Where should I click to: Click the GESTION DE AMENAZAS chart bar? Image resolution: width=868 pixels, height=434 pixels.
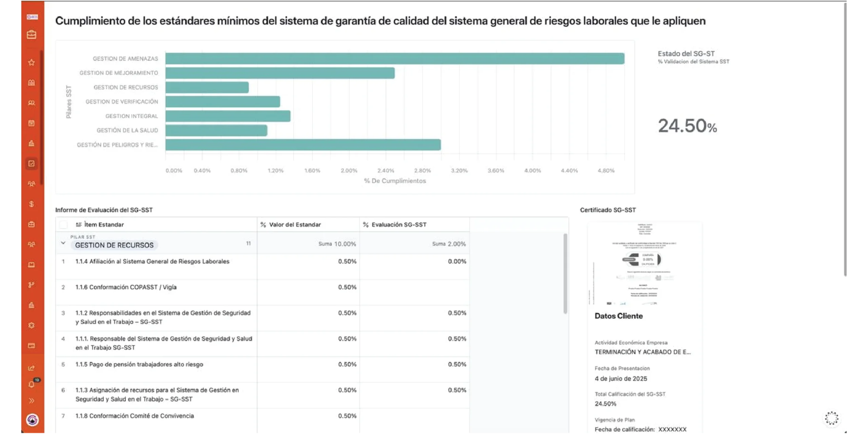395,59
